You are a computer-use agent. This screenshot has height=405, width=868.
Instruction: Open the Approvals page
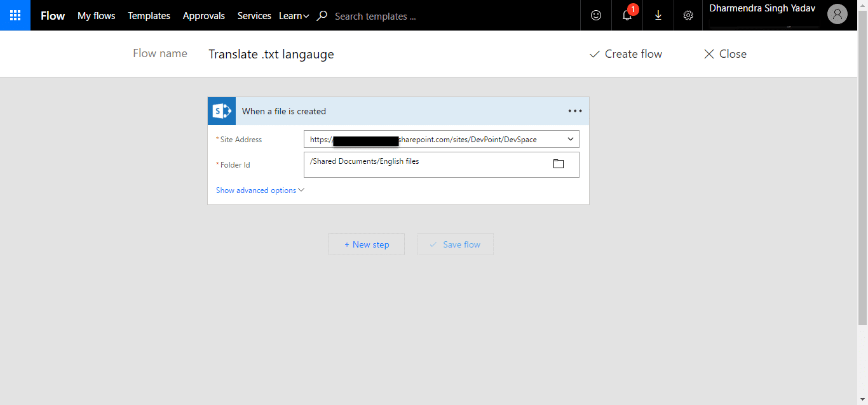tap(204, 16)
